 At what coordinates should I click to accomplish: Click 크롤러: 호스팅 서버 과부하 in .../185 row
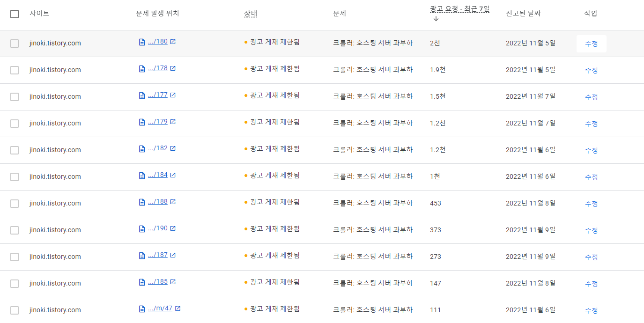click(373, 283)
